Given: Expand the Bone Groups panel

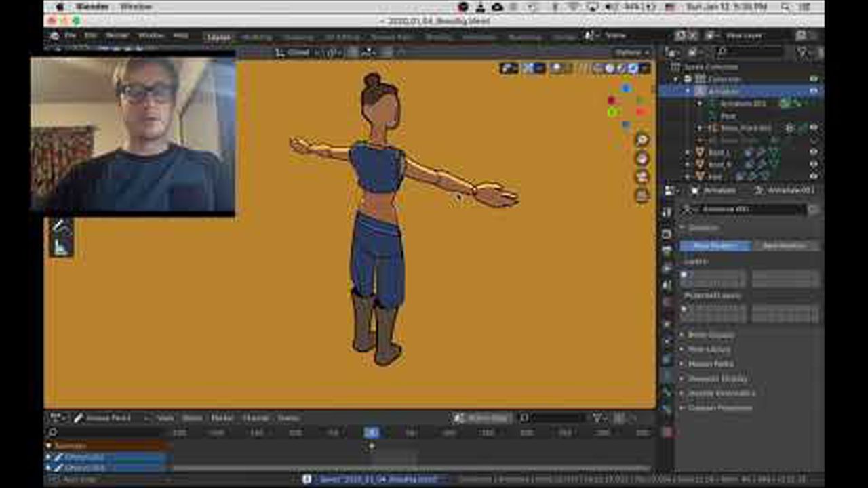Looking at the screenshot, I should point(705,334).
